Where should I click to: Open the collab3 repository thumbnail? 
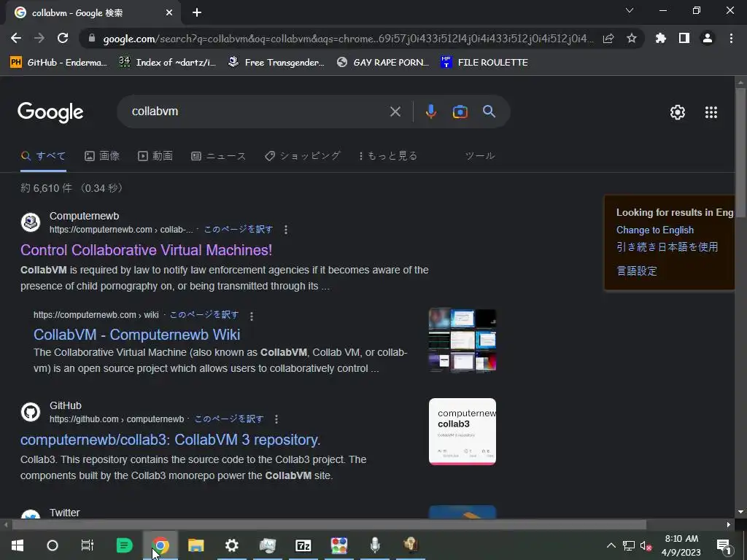pos(462,432)
